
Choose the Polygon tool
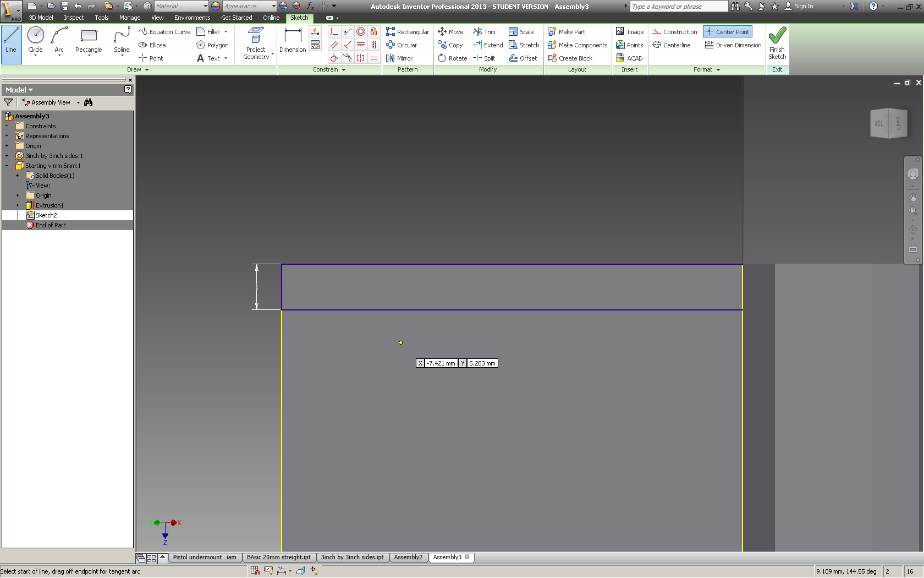pos(212,45)
